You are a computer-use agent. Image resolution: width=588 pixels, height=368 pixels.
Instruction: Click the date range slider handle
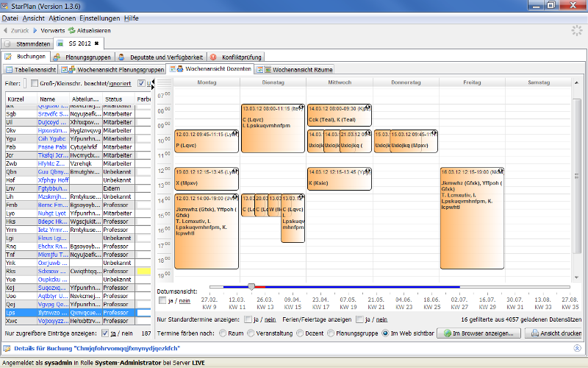251,287
